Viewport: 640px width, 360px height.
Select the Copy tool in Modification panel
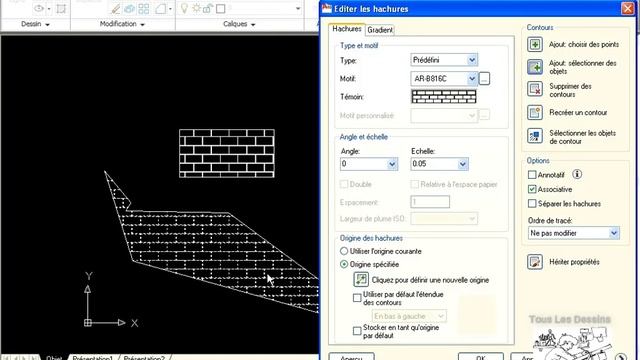130,9
